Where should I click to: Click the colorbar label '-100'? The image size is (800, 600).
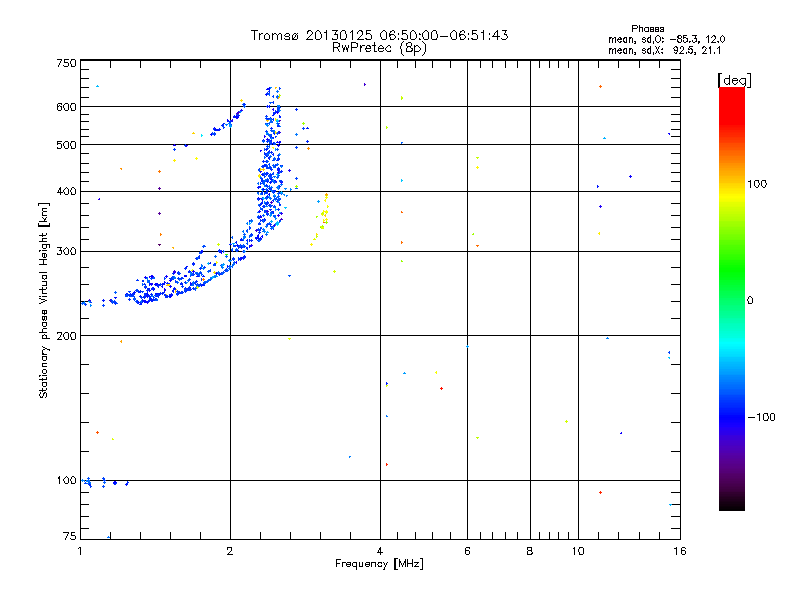click(x=761, y=417)
